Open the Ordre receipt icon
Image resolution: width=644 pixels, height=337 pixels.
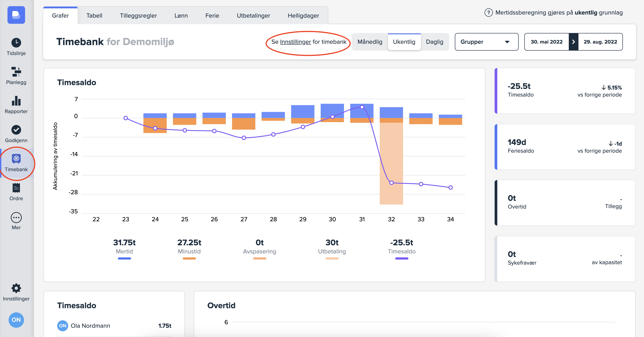tap(16, 188)
